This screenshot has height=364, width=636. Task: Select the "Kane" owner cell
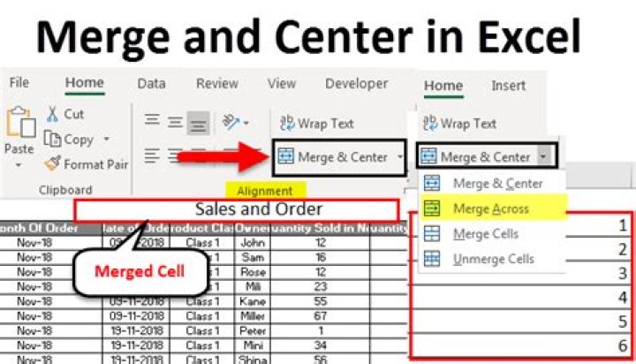pos(252,301)
